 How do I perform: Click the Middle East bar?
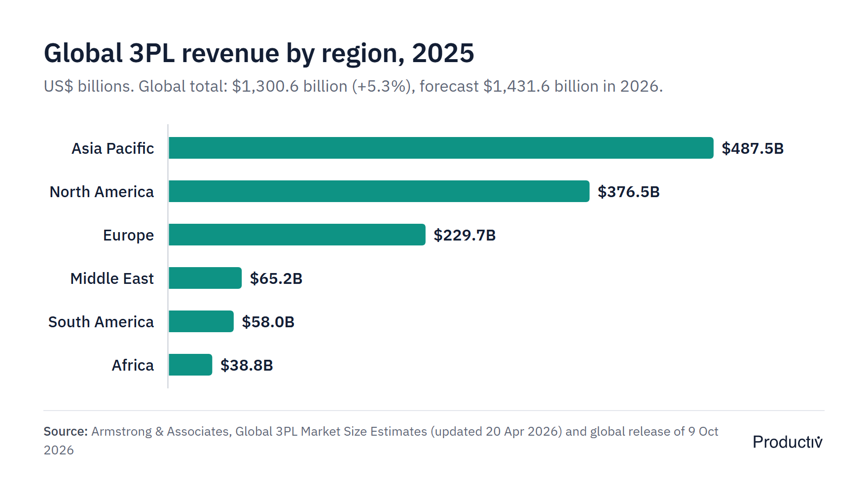click(x=205, y=278)
